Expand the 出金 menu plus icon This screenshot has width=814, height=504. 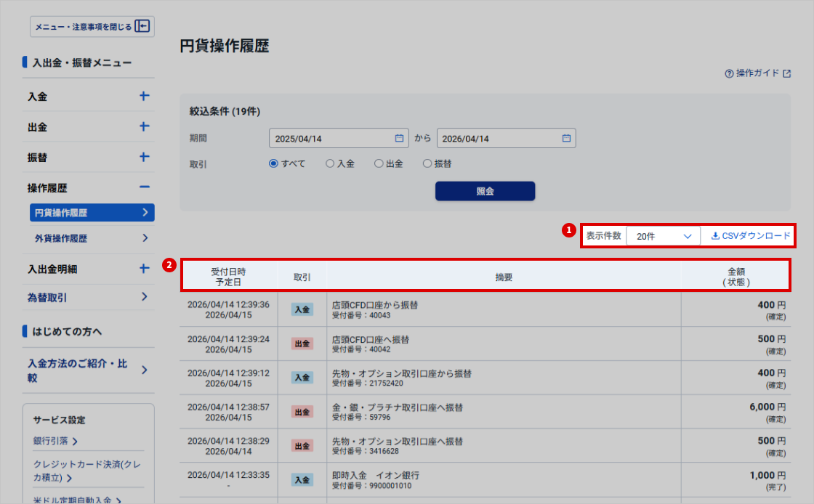coord(144,126)
